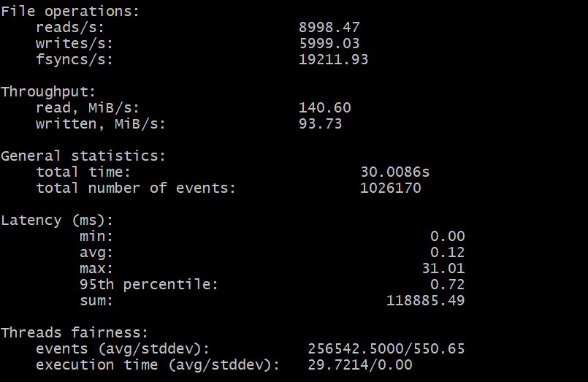Click the latency 'sum:' label
Viewport: 588px width, 382px height.
tap(96, 301)
